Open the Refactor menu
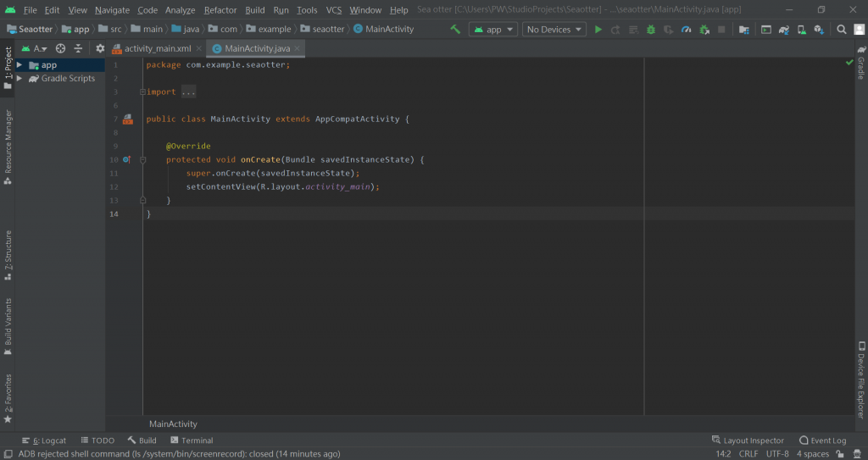 220,10
